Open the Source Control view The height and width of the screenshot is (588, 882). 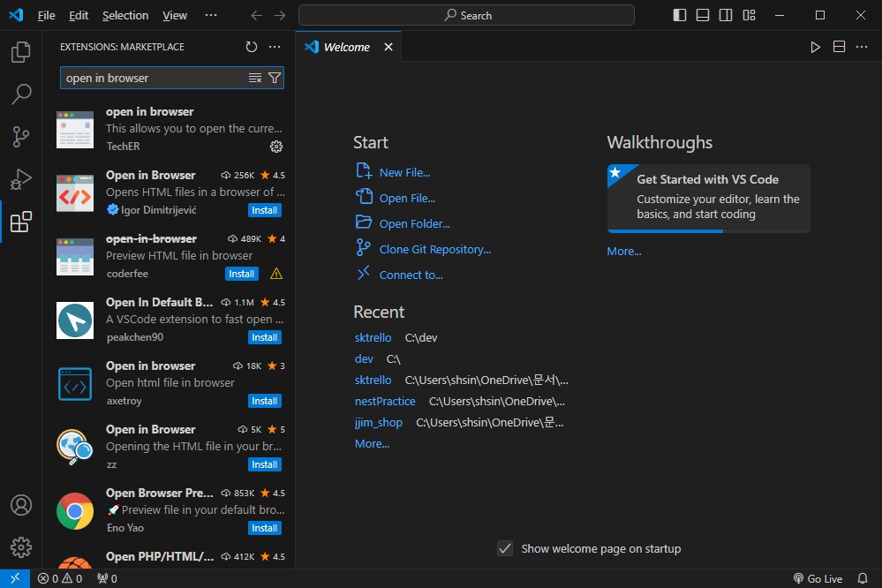click(21, 137)
